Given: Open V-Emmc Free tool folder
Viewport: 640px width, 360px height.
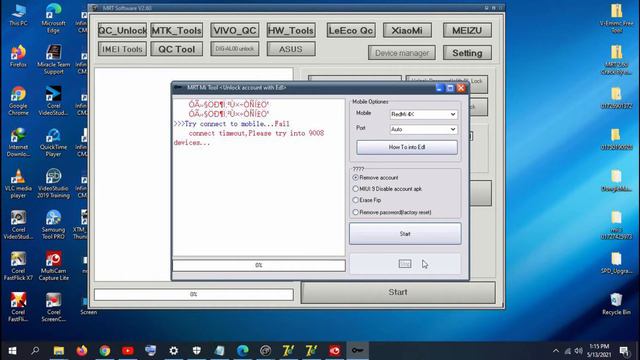Looking at the screenshot, I should point(616,18).
